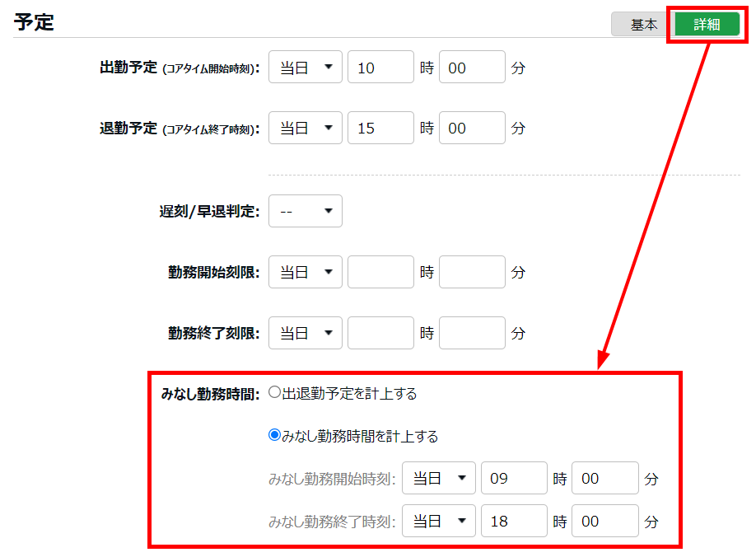This screenshot has height=557, width=756.
Task: Open みなし勤務終了時刻 day dropdown
Action: (439, 521)
